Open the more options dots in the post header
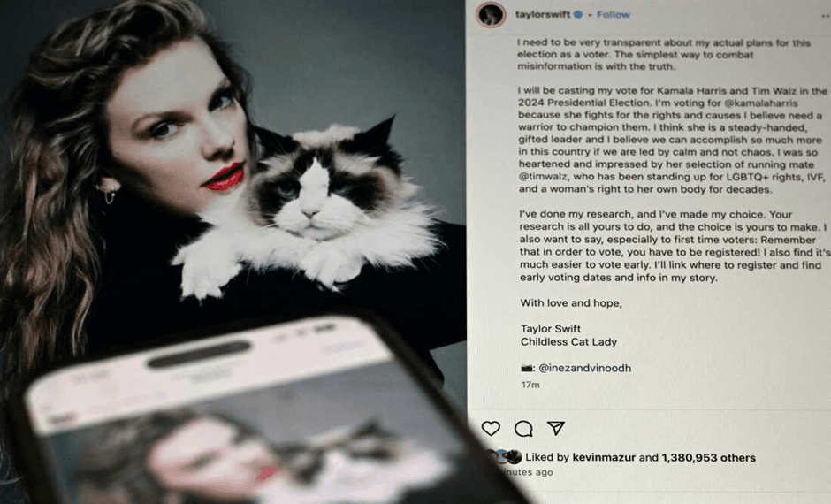831x504 pixels. coord(825,16)
